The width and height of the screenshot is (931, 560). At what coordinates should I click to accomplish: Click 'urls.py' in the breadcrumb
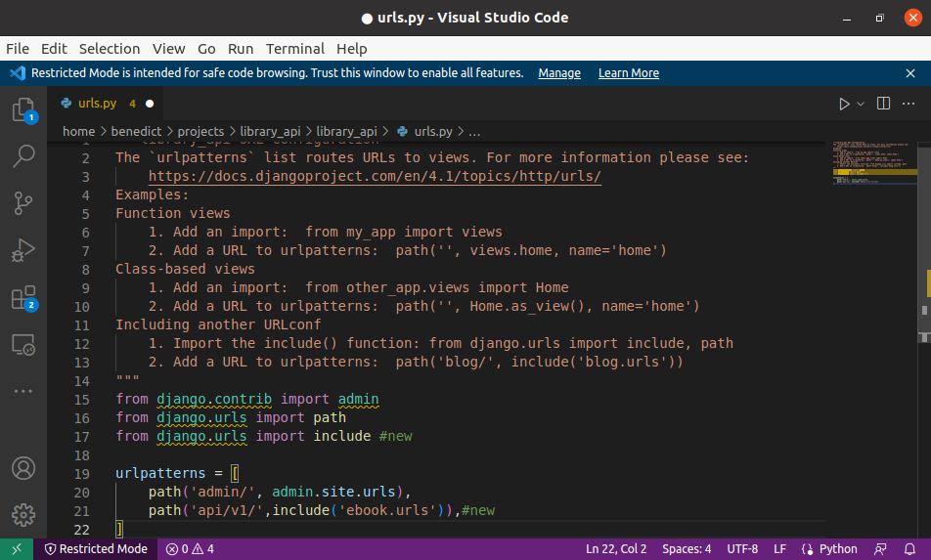(433, 132)
